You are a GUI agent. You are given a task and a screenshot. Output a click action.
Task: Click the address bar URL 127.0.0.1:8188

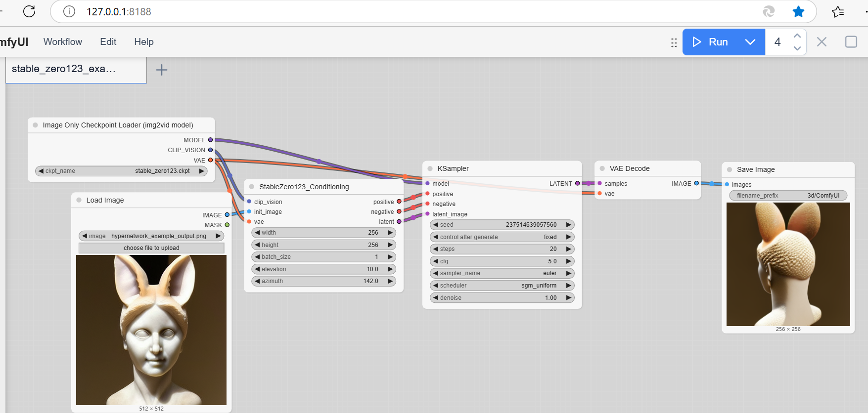click(119, 11)
